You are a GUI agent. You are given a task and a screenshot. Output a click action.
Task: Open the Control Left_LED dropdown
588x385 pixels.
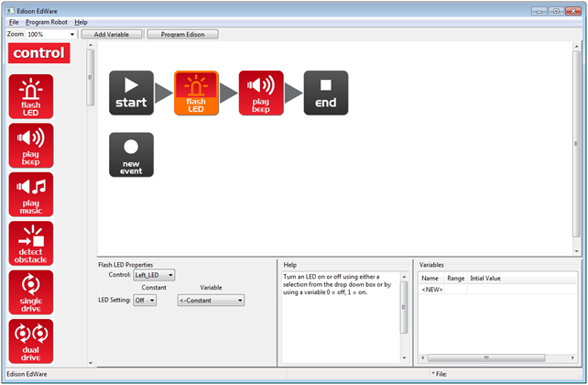coord(154,274)
